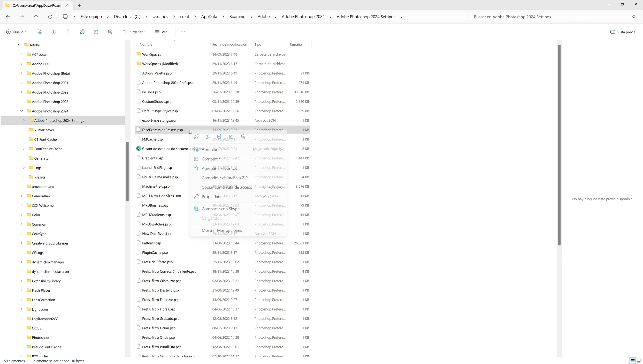Click the Cut icon in the main toolbar
Image resolution: width=643 pixels, height=364 pixels.
tap(40, 32)
